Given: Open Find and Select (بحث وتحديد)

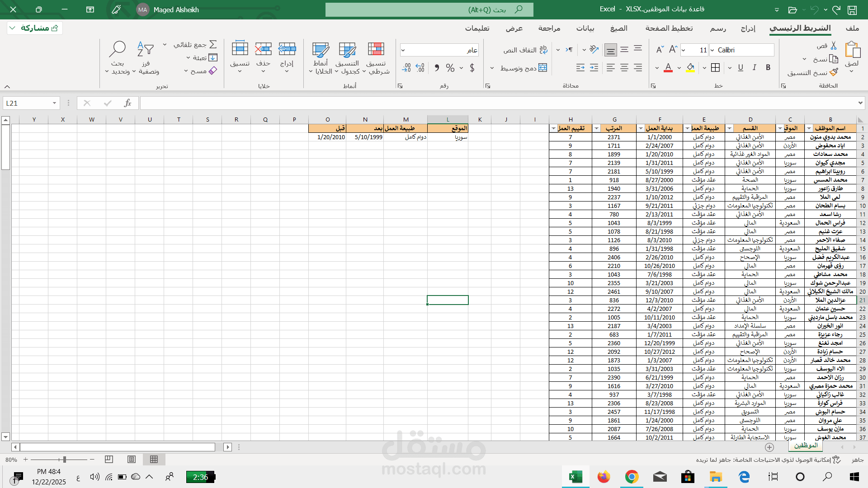Looking at the screenshot, I should pos(118,57).
